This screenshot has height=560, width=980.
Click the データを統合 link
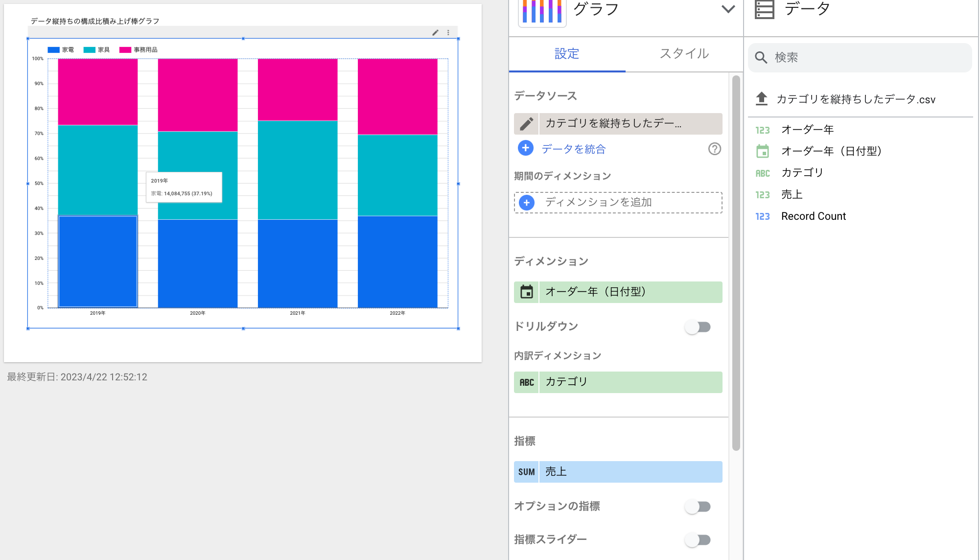click(x=573, y=149)
